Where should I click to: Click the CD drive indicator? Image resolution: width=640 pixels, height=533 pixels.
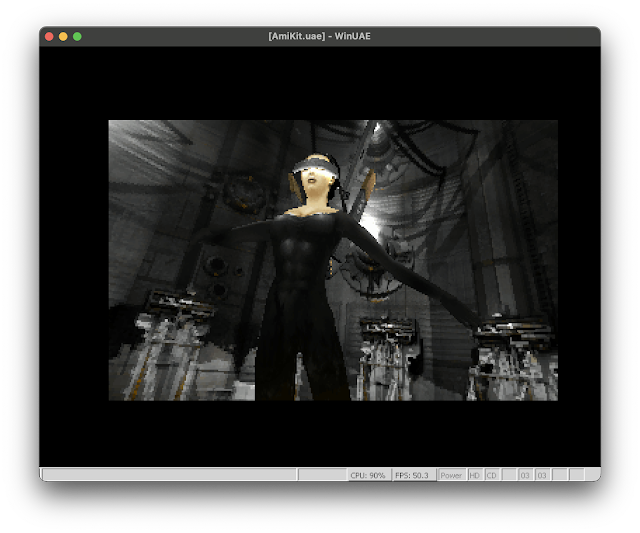coord(491,475)
